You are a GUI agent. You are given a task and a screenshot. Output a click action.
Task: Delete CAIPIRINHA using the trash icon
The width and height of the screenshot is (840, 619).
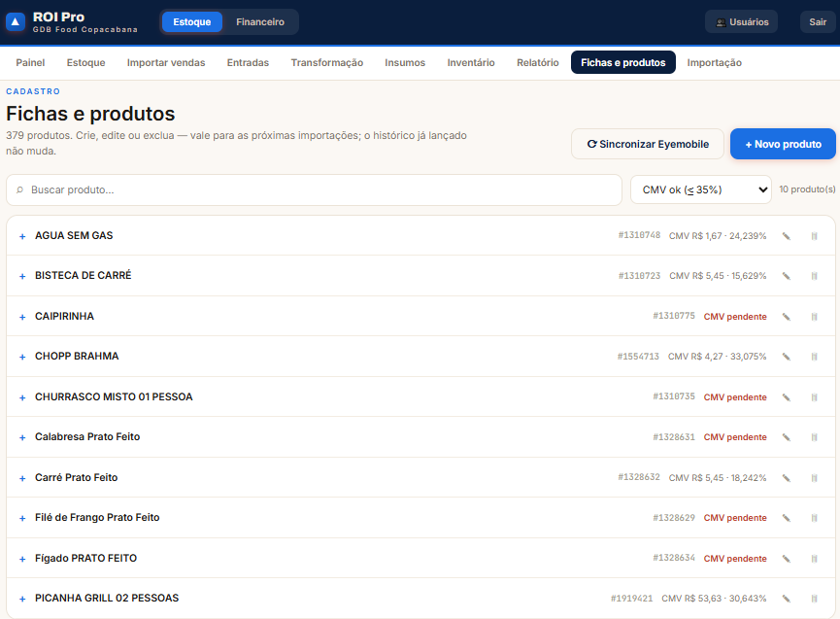(x=815, y=317)
